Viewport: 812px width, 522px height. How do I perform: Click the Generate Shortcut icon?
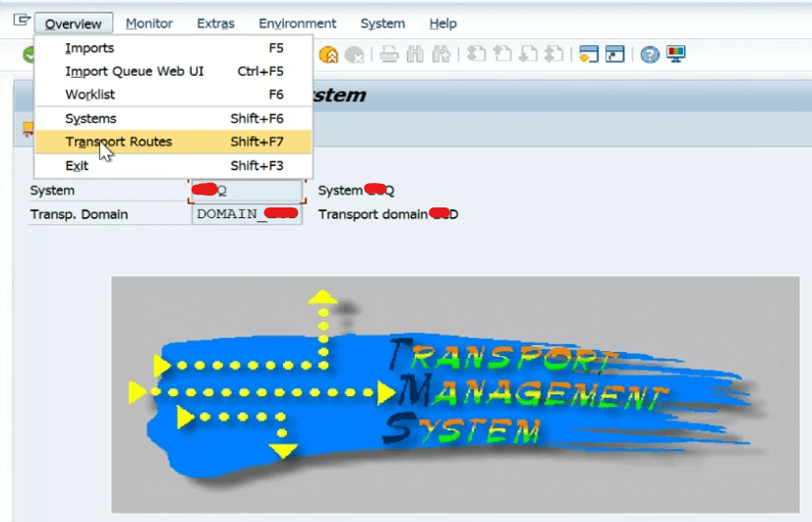614,54
